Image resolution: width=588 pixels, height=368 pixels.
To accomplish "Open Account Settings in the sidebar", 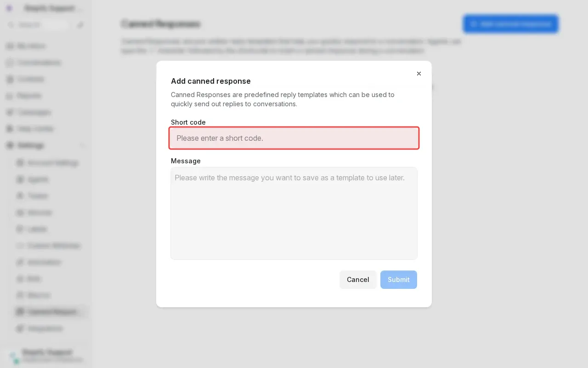I will 20,163.
